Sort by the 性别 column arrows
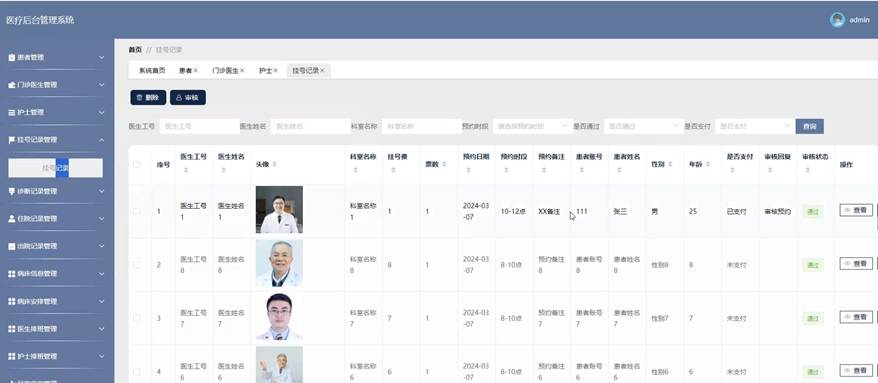 tap(670, 164)
